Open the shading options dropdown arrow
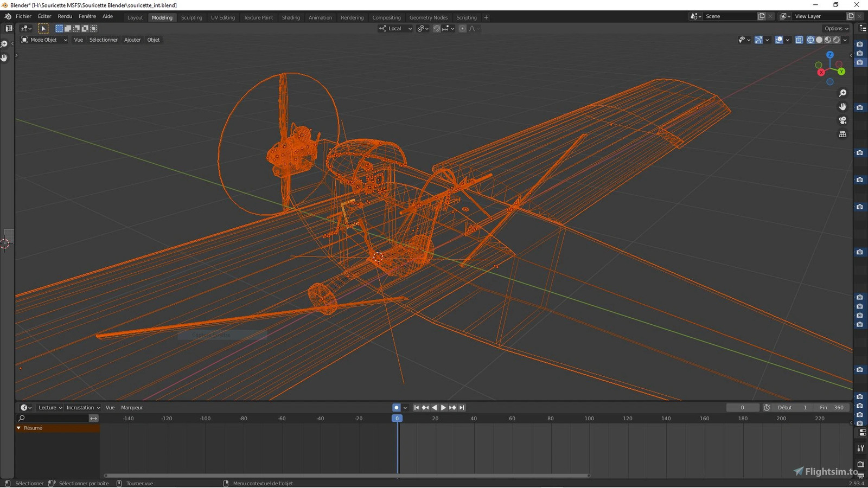This screenshot has height=488, width=868. pyautogui.click(x=845, y=40)
